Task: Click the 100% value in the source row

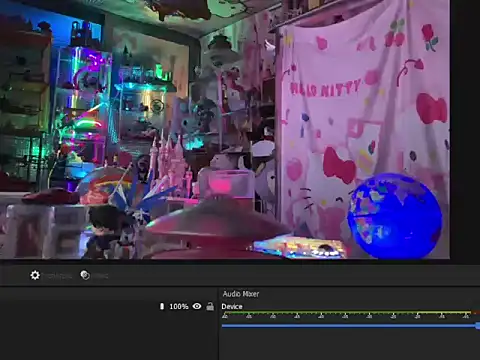Action: point(179,306)
